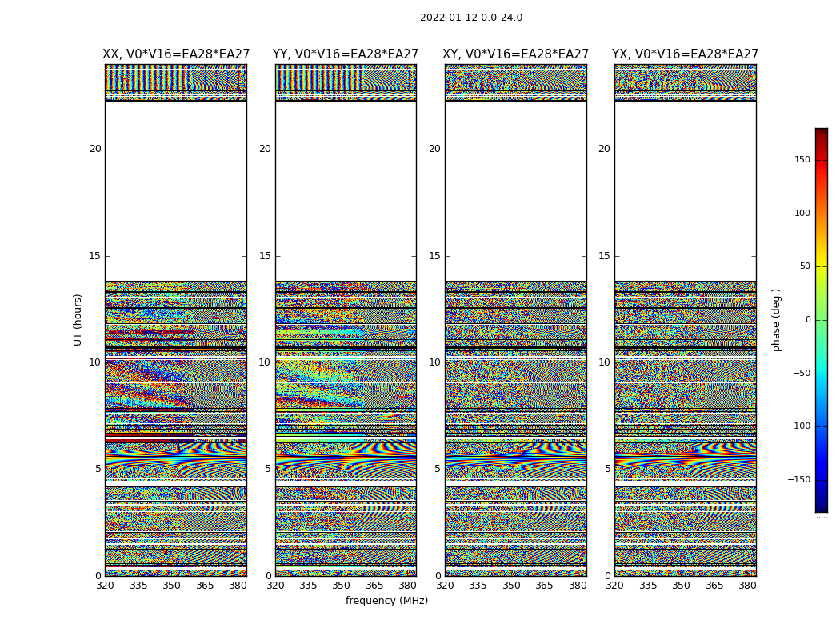Click the 20 tick on YY panel's UT axis
The image size is (840, 640).
coord(265,149)
